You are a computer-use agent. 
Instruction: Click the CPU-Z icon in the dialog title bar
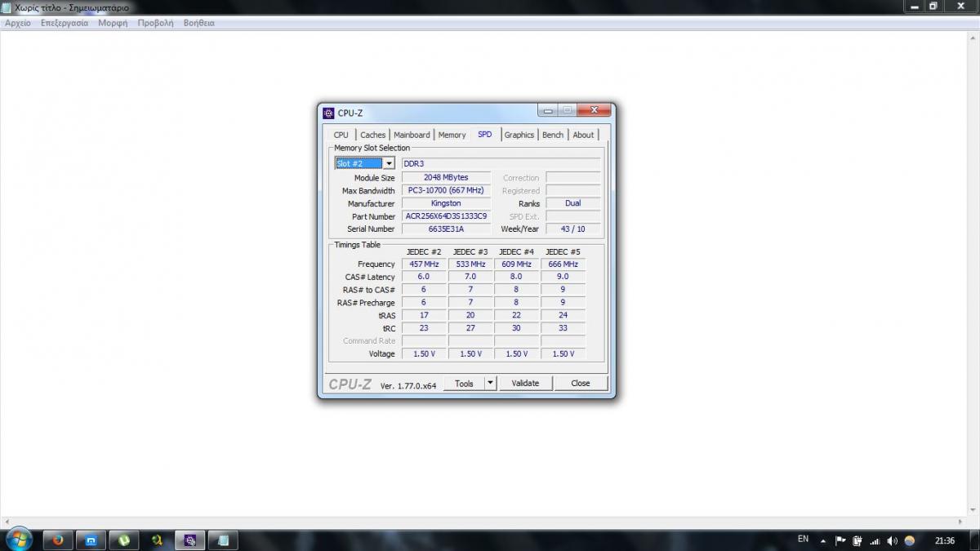point(328,113)
